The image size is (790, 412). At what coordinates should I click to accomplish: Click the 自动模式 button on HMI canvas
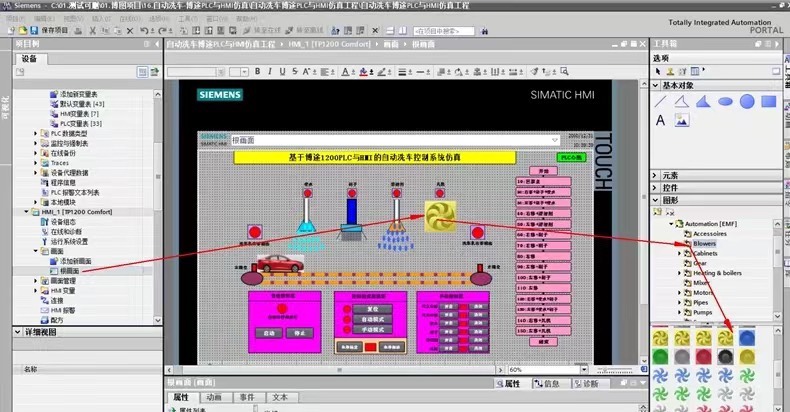pos(372,319)
